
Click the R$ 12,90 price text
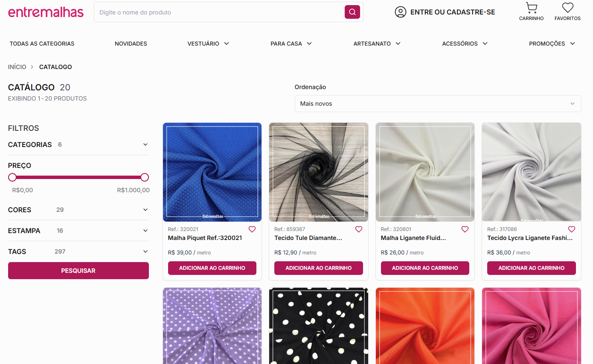(x=286, y=252)
